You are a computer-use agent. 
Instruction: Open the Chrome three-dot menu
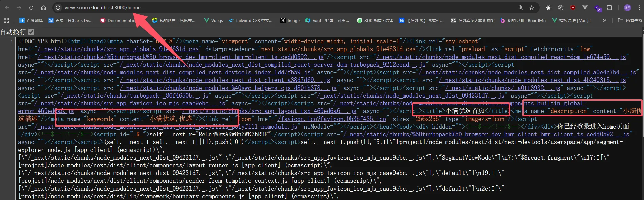tap(639, 7)
